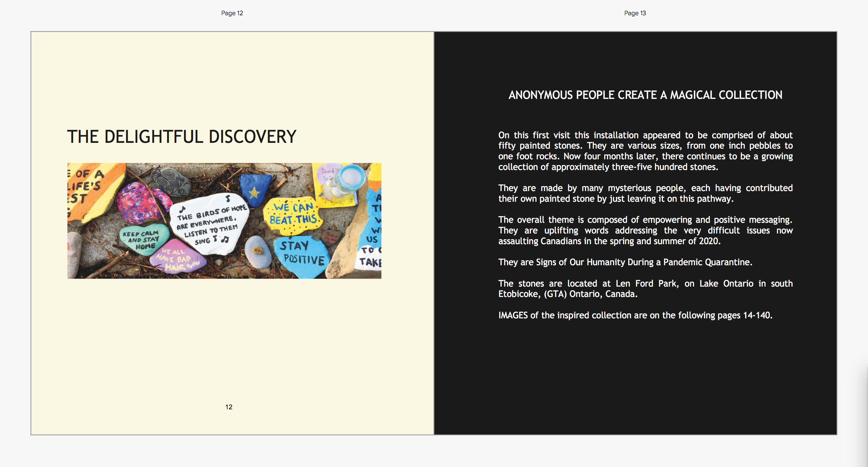Click the paragraph starting 'On this first visit'

click(645, 151)
